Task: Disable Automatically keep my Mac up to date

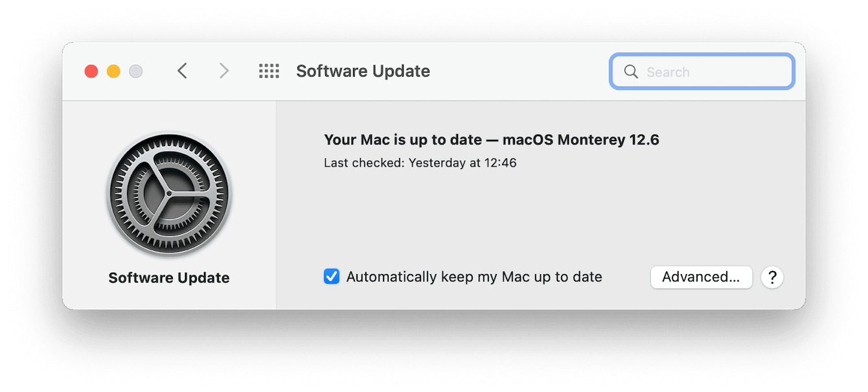Action: point(331,276)
